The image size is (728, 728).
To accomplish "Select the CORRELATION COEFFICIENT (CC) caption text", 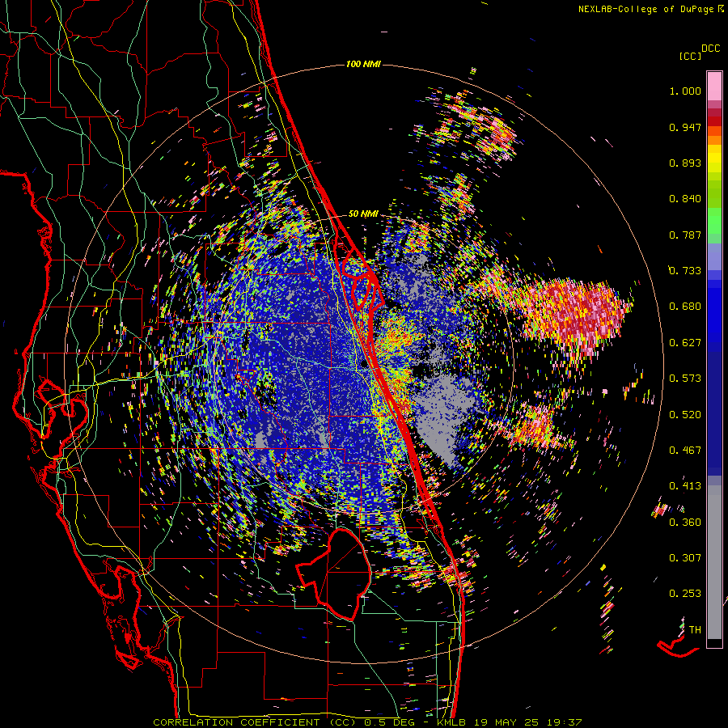I will pyautogui.click(x=254, y=722).
